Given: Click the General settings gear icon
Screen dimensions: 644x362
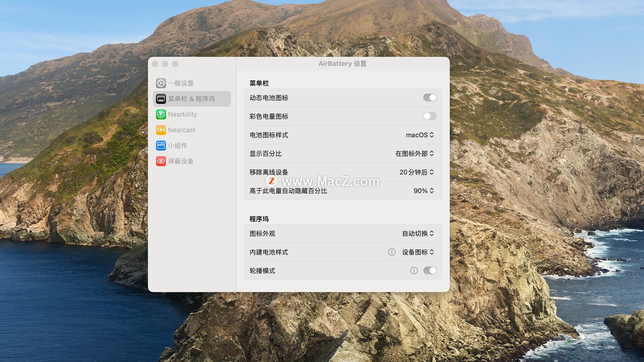Looking at the screenshot, I should coord(161,83).
